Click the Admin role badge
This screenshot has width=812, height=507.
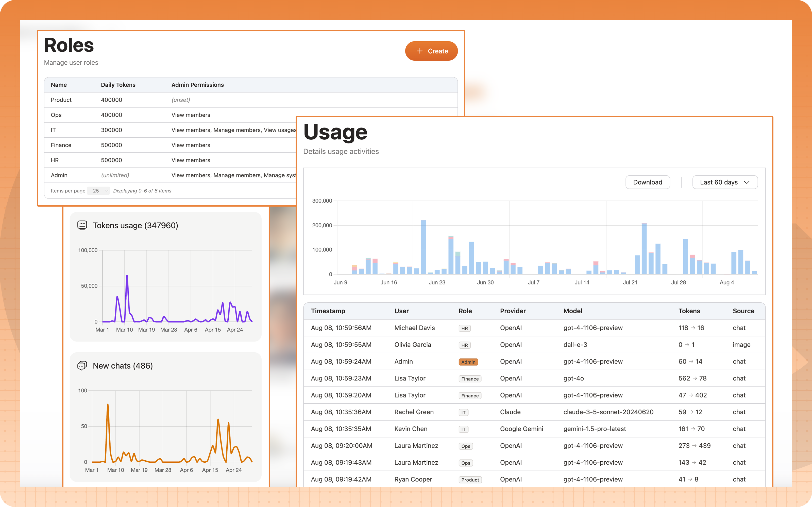[x=468, y=362]
